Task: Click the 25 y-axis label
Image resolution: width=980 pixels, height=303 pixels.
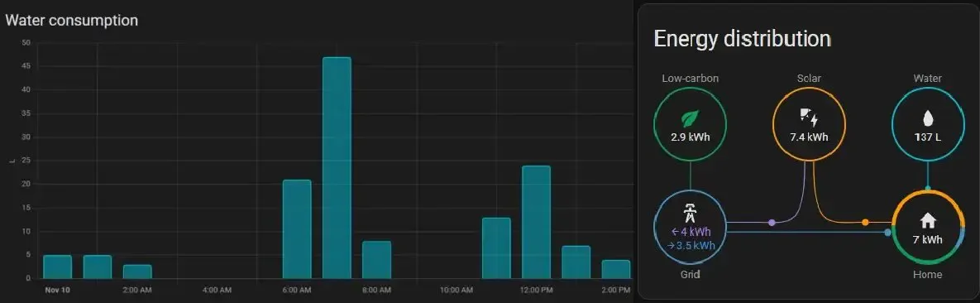Action: (x=26, y=161)
